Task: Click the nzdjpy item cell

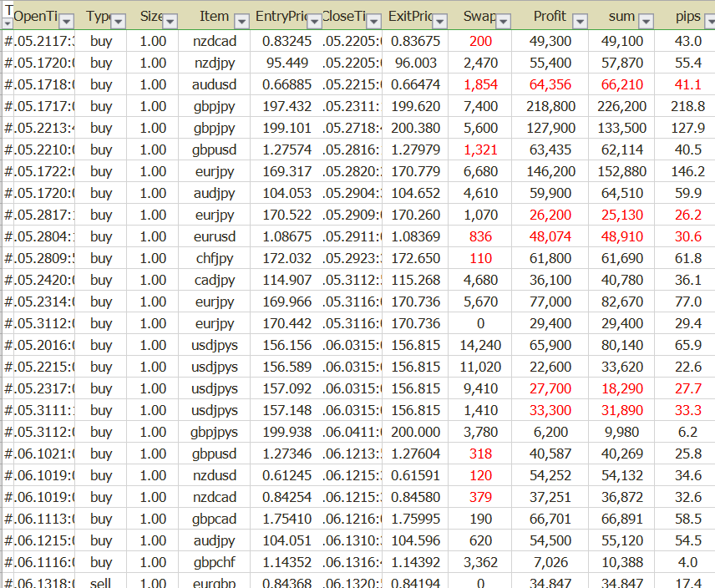Action: 215,63
